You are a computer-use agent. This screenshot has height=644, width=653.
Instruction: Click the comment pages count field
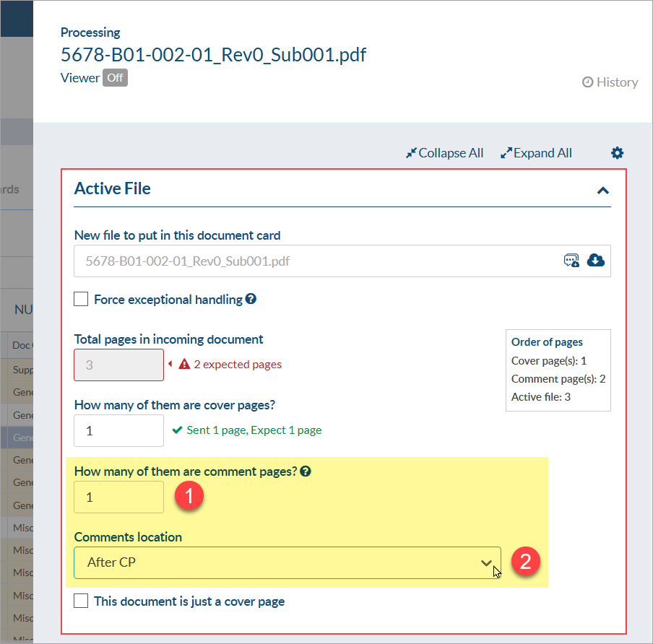click(118, 497)
